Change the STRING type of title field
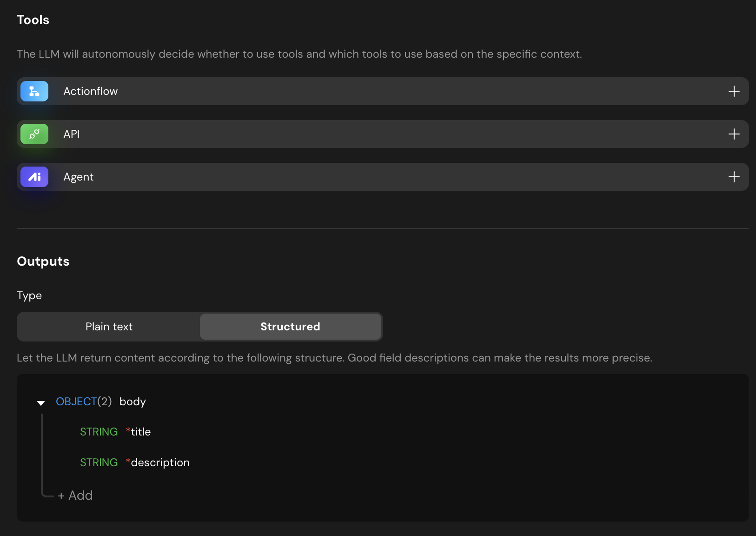 (x=99, y=432)
